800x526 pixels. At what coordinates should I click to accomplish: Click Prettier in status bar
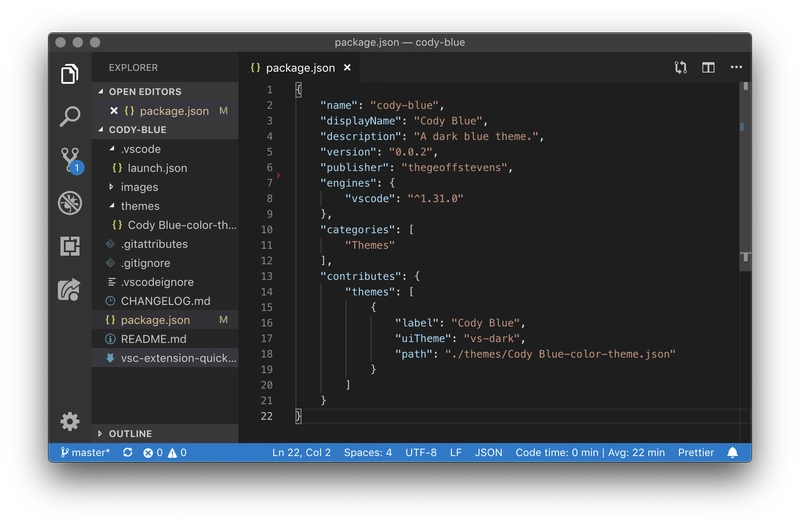[x=695, y=453]
